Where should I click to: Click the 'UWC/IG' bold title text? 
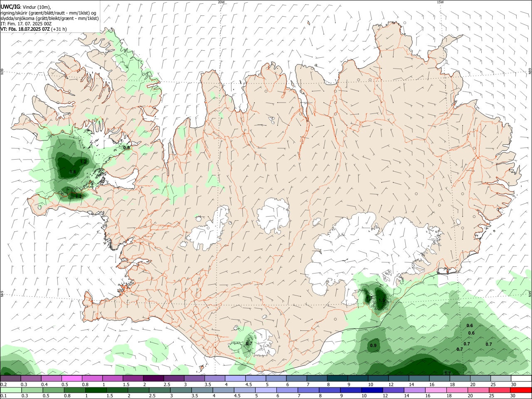[10, 6]
